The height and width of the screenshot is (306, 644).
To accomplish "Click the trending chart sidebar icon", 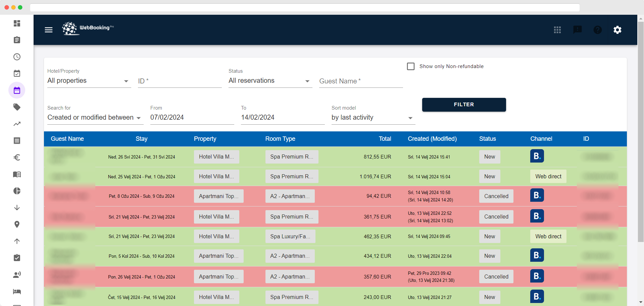I will (17, 124).
